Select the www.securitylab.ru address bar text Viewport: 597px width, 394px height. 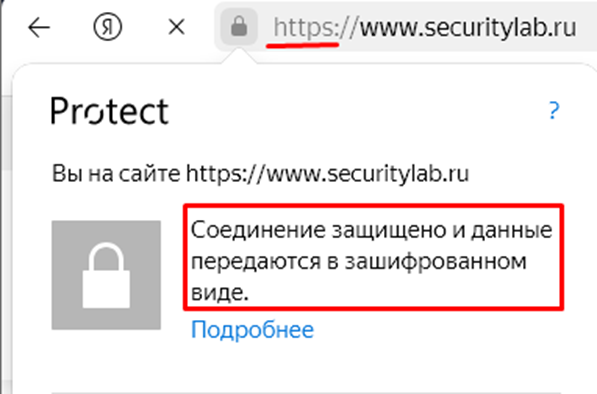[468, 27]
